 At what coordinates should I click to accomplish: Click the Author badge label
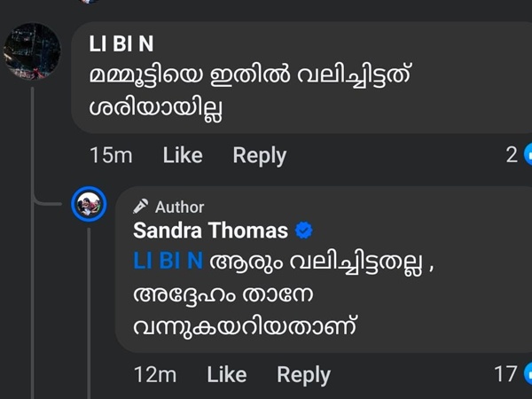(179, 207)
